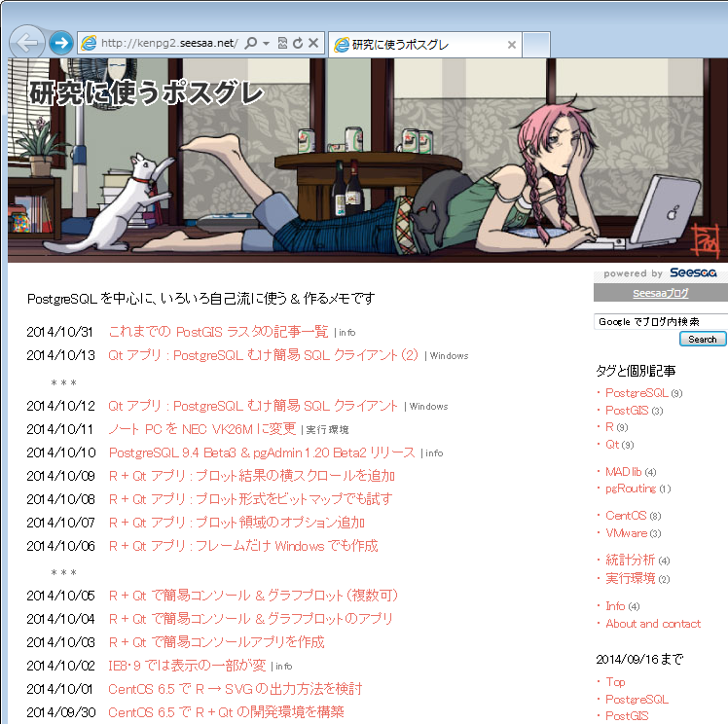Open CentOS 6.5 で R + Qt 開発環境 post

[x=226, y=712]
